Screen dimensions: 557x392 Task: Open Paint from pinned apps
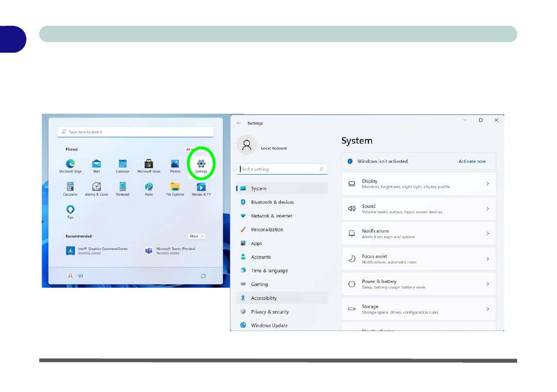click(149, 188)
